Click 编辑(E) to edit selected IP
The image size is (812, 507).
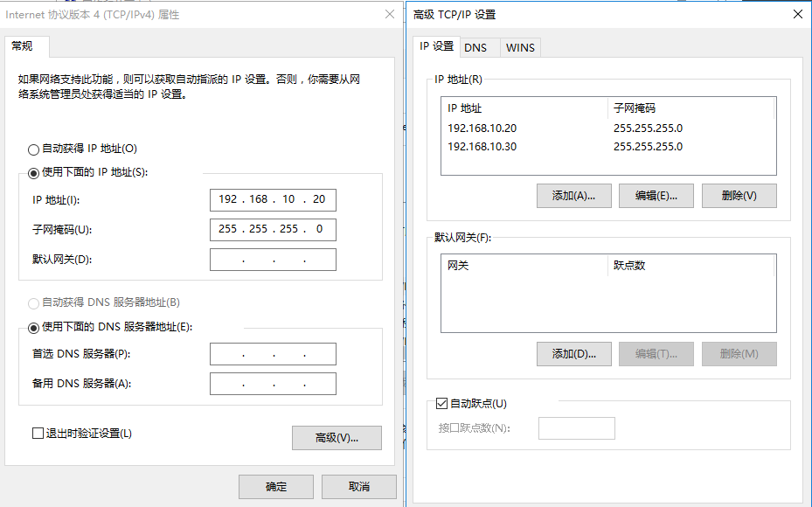click(656, 195)
